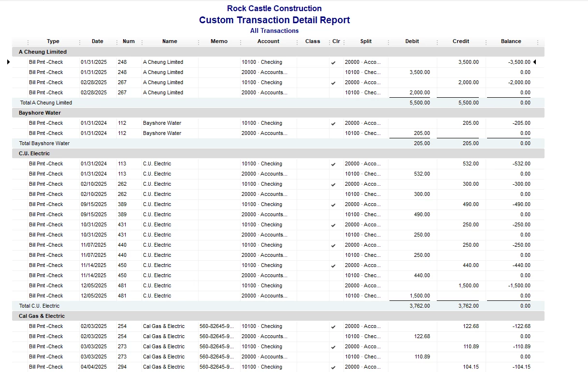Click the cleared checkmark for check 450
The width and height of the screenshot is (588, 372).
333,266
